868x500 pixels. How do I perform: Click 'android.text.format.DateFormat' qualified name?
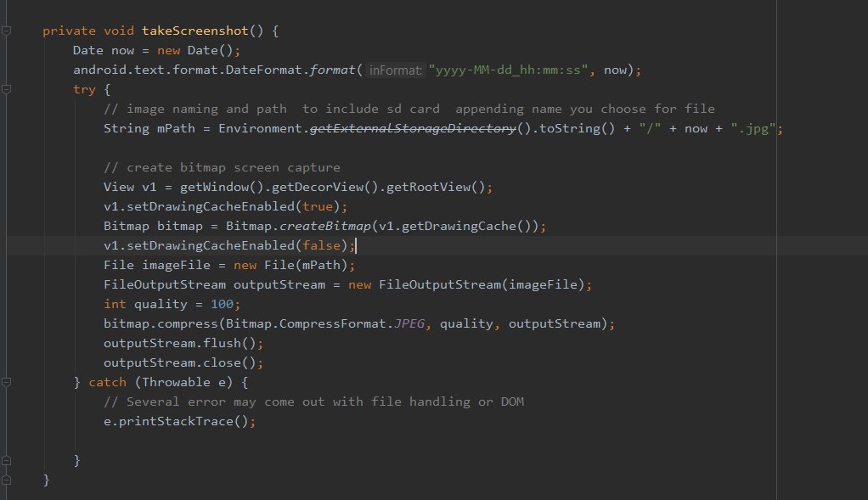pyautogui.click(x=188, y=70)
